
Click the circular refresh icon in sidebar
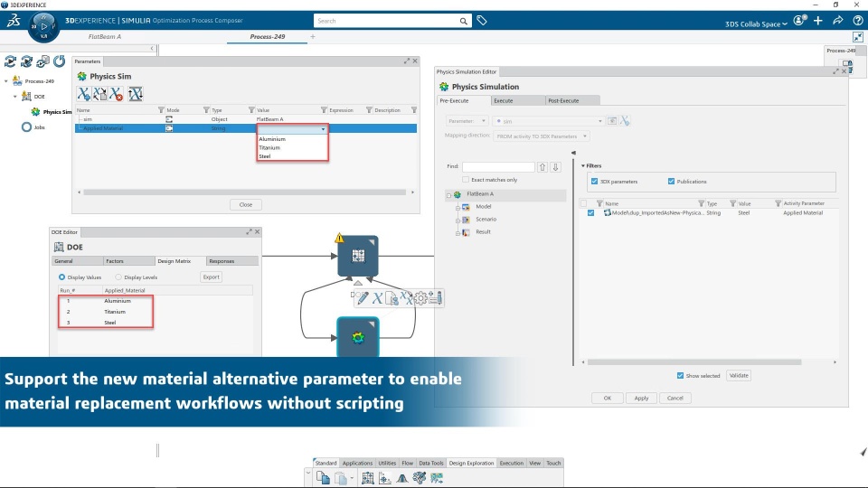pyautogui.click(x=60, y=61)
